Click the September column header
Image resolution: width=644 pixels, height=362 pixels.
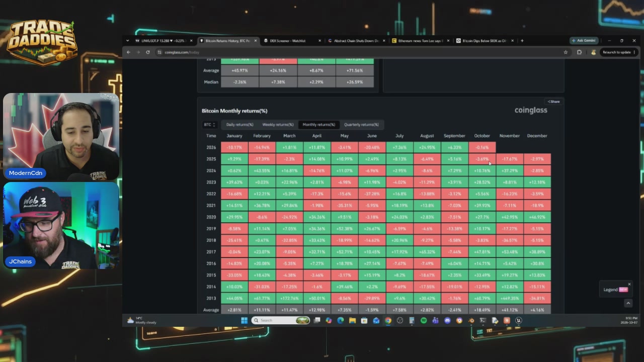click(x=454, y=136)
